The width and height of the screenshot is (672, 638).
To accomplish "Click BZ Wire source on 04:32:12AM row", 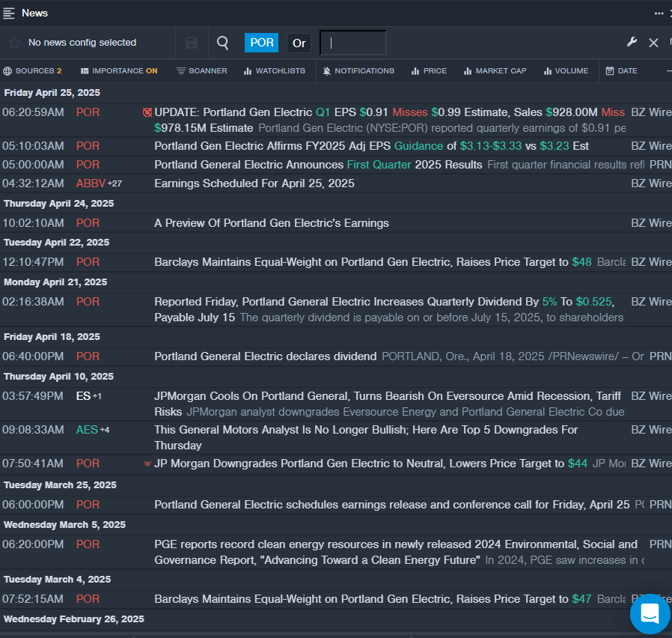I will coord(652,183).
